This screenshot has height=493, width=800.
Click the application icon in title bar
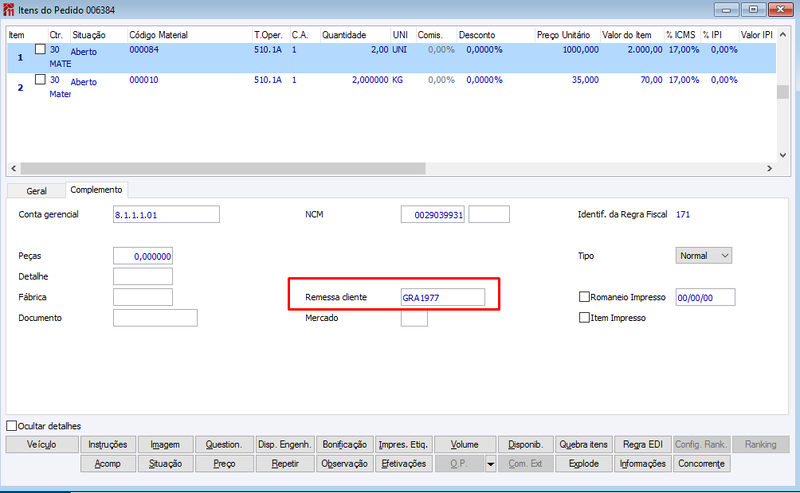(9, 10)
